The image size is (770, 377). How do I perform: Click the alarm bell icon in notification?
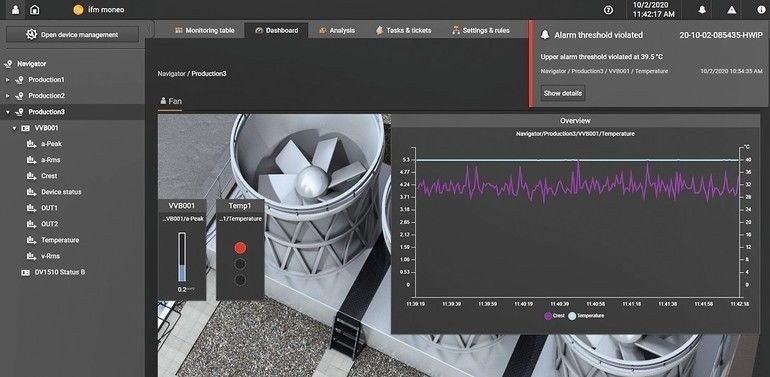point(545,35)
